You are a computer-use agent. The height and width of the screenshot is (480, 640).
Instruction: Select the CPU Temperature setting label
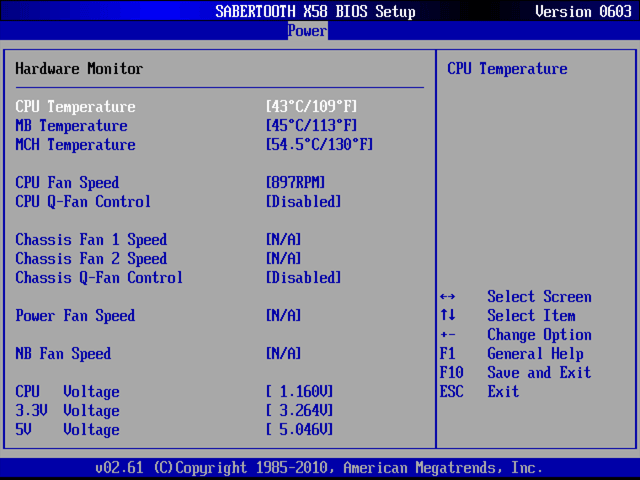(x=76, y=107)
